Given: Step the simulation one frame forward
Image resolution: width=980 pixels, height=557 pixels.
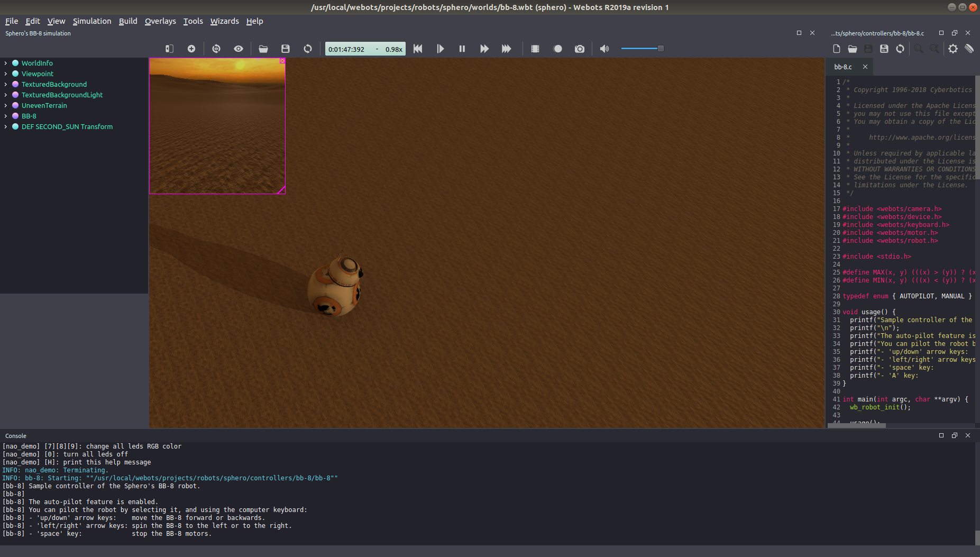Looking at the screenshot, I should pos(440,49).
